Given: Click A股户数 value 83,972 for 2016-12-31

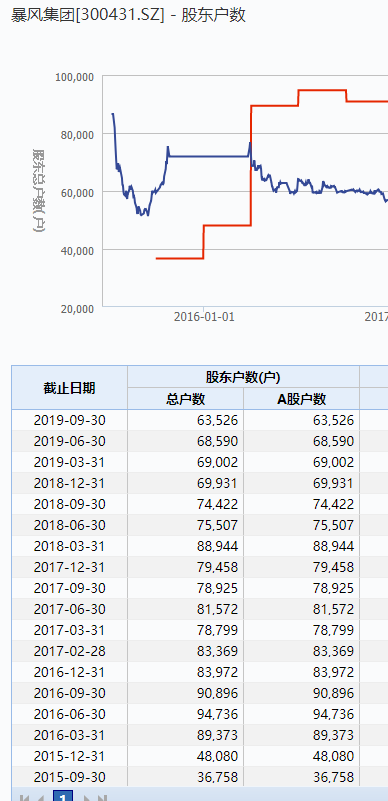Looking at the screenshot, I should tap(333, 672).
